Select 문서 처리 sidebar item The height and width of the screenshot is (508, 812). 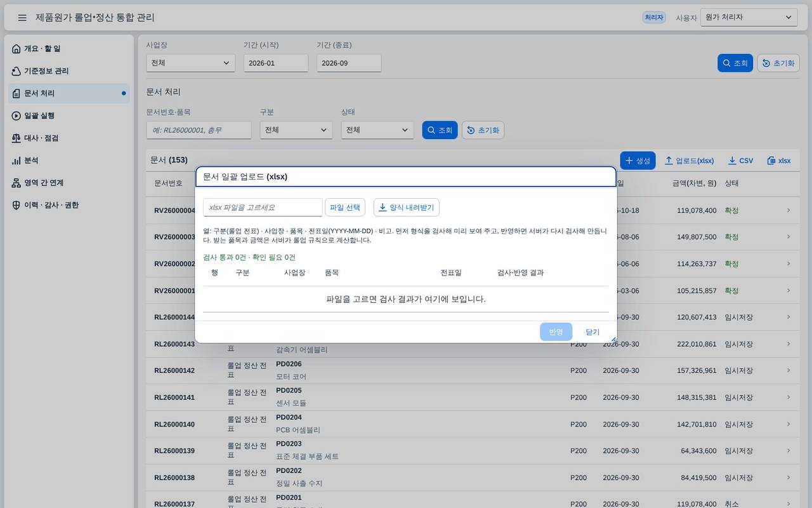click(x=70, y=93)
